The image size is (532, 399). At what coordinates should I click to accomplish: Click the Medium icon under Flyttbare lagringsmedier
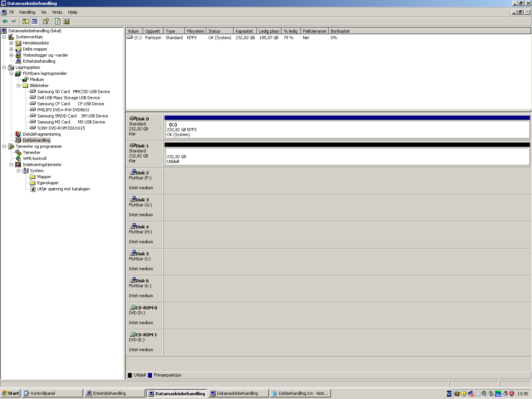[25, 79]
